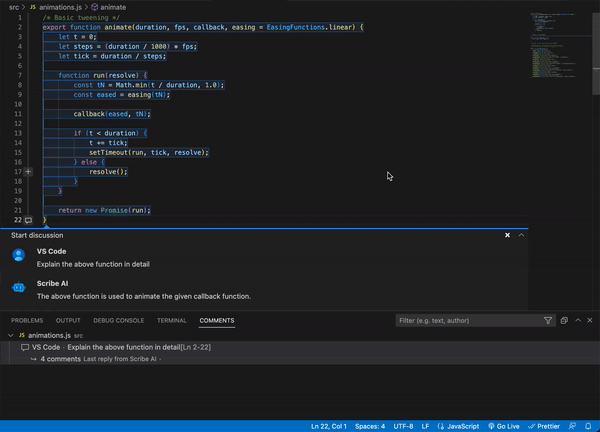Viewport: 600px width, 432px height.
Task: Click the Scribe AI robot avatar
Action: click(19, 287)
